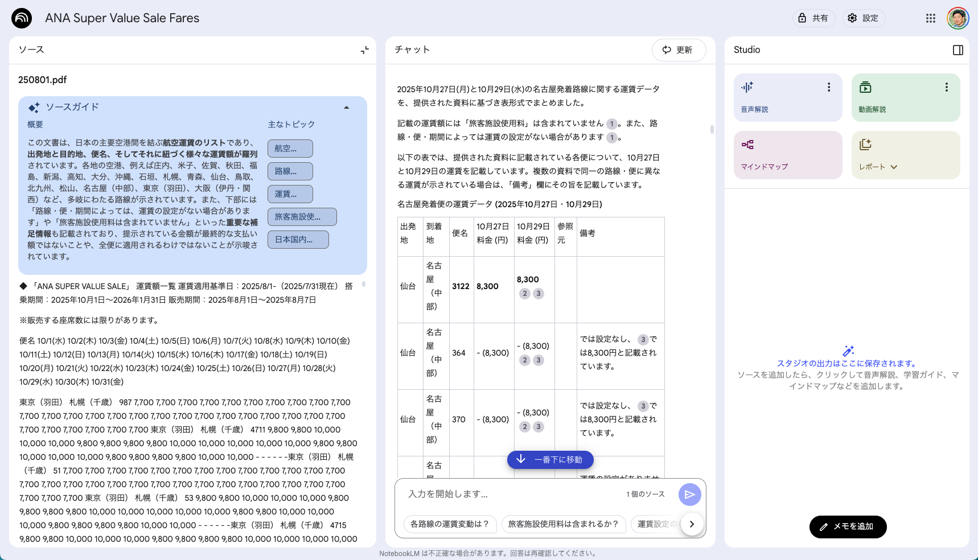Click the メモを追加 add note button
The height and width of the screenshot is (560, 978).
click(x=848, y=527)
